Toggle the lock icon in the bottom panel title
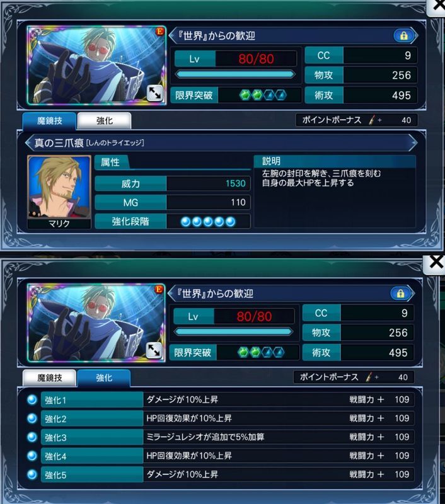Image resolution: width=445 pixels, height=504 pixels. tap(400, 294)
